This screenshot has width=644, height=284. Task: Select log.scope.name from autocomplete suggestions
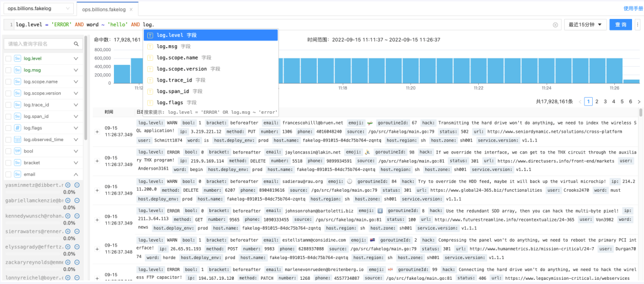pyautogui.click(x=177, y=58)
